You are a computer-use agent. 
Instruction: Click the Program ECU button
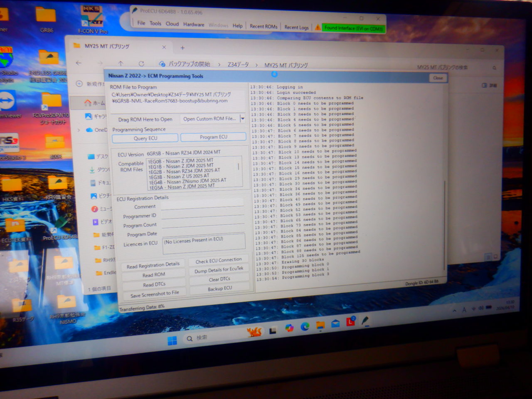click(x=213, y=137)
